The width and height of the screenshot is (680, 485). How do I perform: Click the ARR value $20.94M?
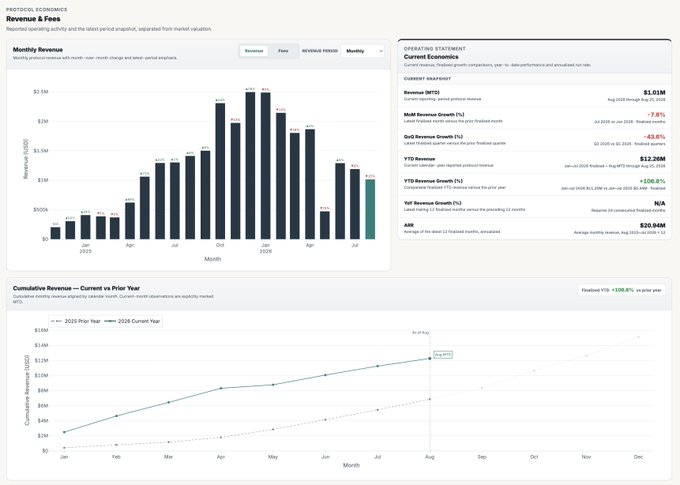coord(653,225)
